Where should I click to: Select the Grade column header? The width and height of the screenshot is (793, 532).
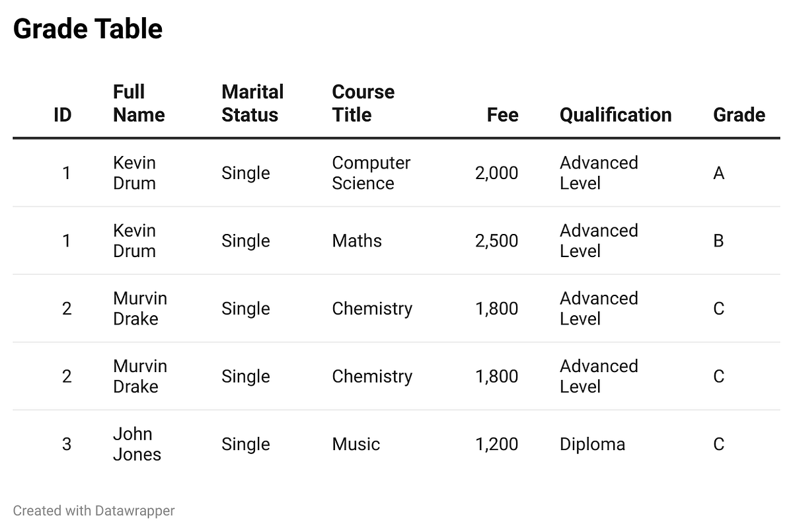[x=739, y=115]
